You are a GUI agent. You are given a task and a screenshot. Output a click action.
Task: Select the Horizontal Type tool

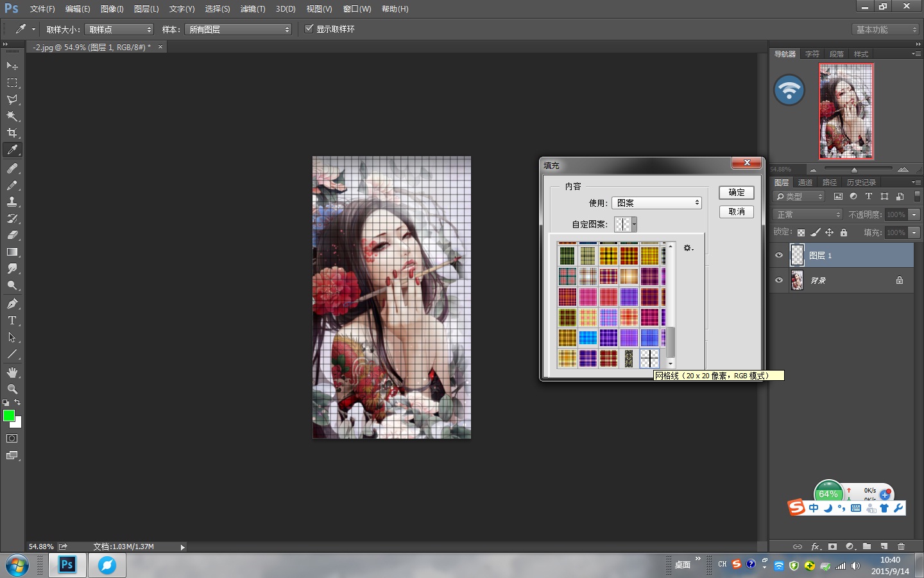coord(12,320)
